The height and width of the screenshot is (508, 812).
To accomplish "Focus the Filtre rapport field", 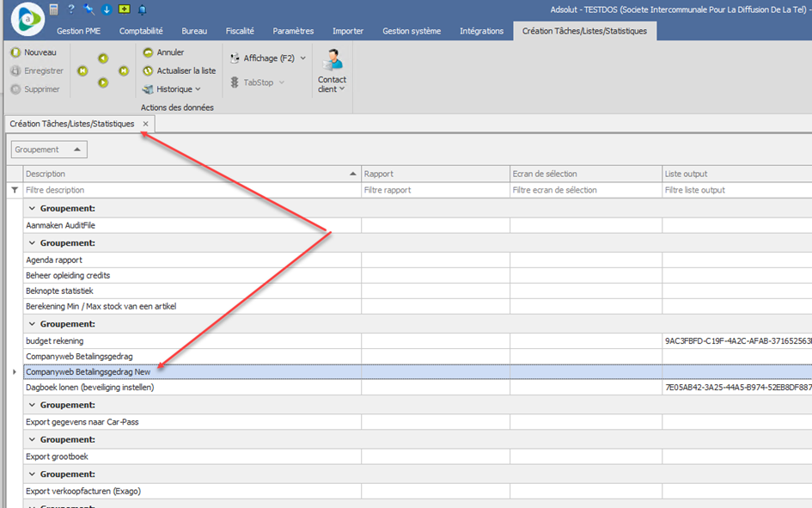I will (x=436, y=190).
